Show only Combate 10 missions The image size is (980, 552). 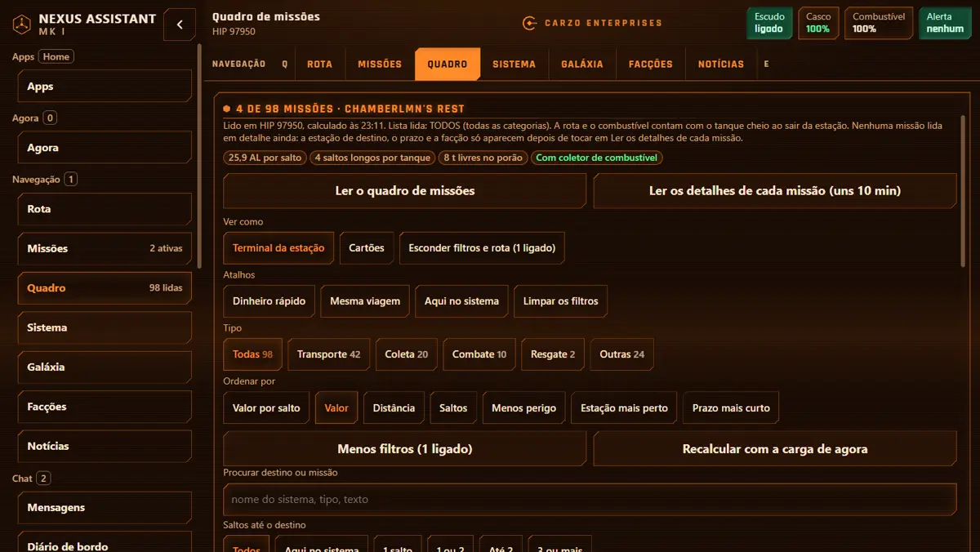tap(479, 354)
